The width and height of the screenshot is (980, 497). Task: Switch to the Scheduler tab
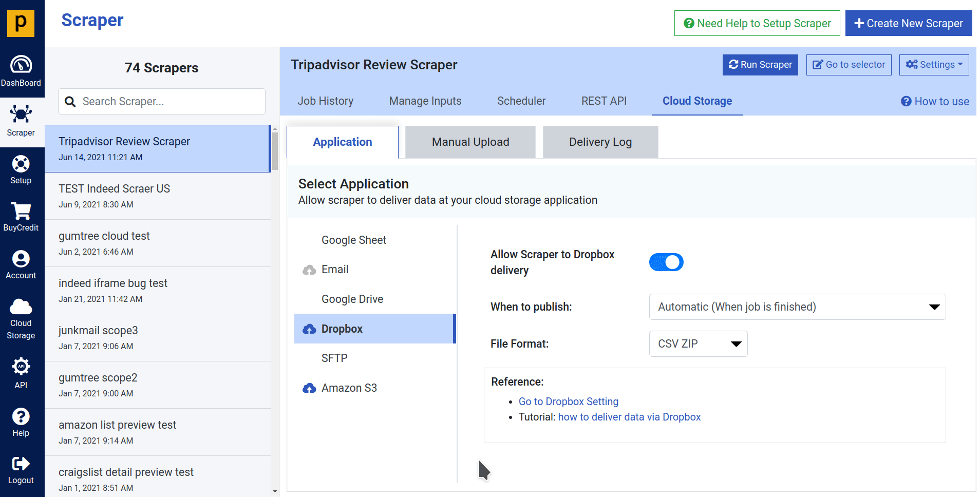pos(521,101)
